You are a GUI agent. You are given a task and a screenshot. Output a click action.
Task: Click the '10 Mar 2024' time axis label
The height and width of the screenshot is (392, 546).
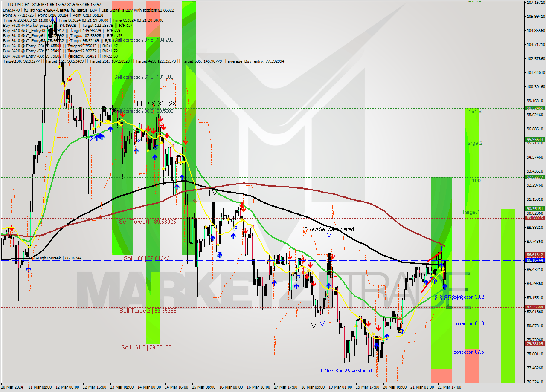[13, 387]
